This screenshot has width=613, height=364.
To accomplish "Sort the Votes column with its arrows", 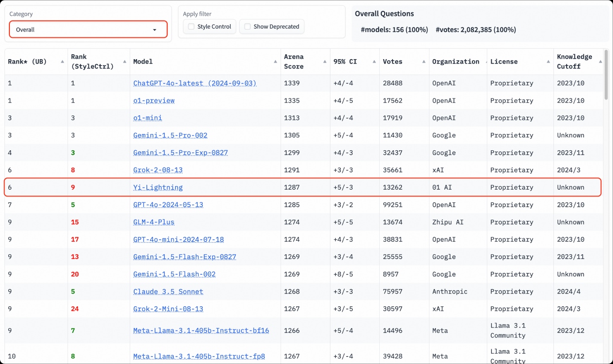I will pos(424,62).
